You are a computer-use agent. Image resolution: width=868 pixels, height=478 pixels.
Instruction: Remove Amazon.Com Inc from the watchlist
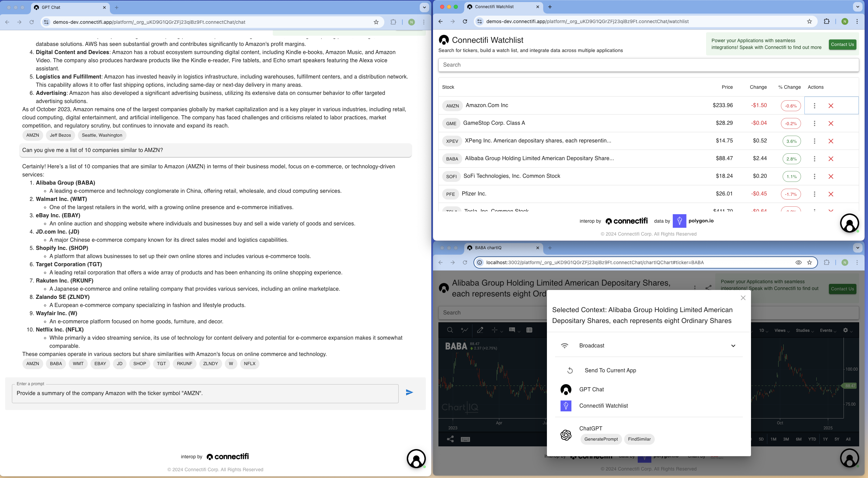pyautogui.click(x=831, y=106)
